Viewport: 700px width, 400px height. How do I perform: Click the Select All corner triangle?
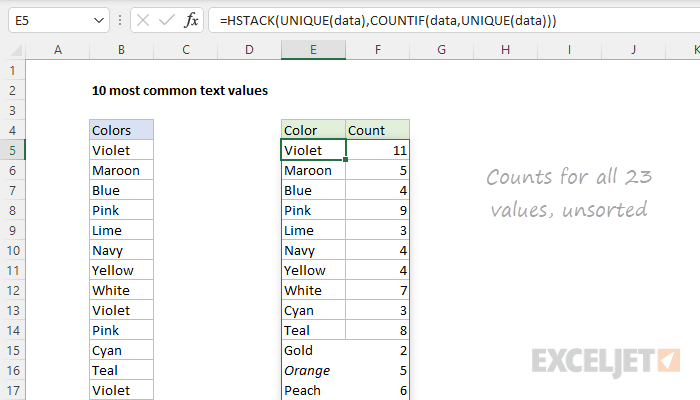click(x=12, y=50)
